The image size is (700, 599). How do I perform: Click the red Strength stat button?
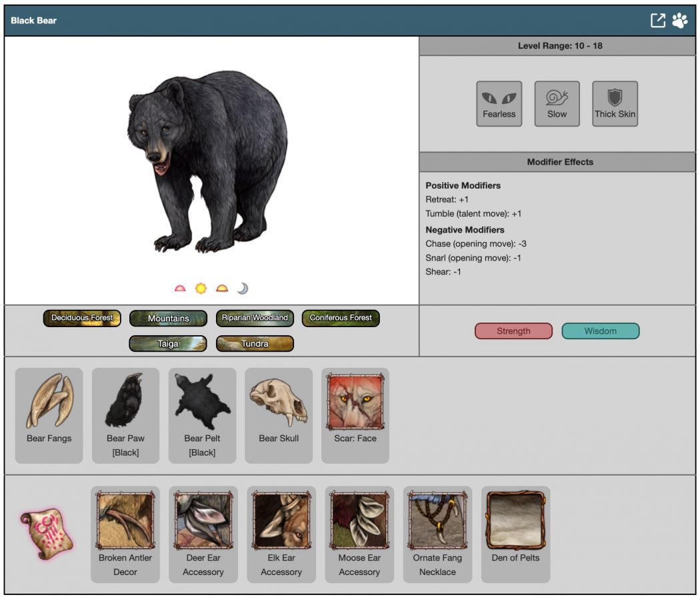pyautogui.click(x=513, y=331)
